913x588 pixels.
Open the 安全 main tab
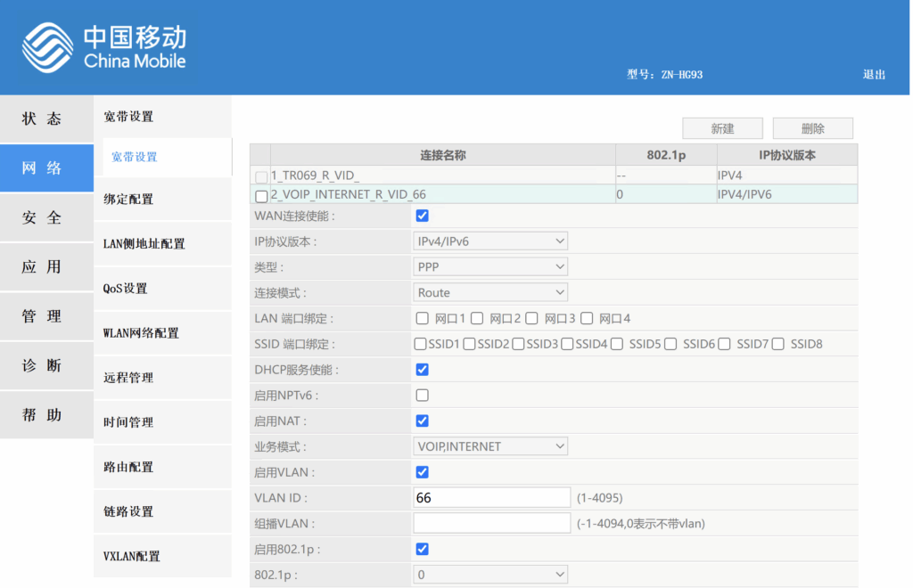(x=43, y=217)
